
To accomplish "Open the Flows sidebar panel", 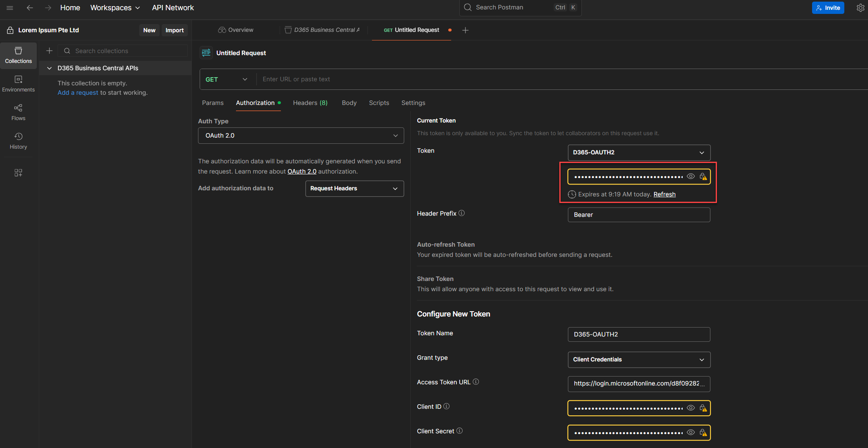I will click(18, 112).
